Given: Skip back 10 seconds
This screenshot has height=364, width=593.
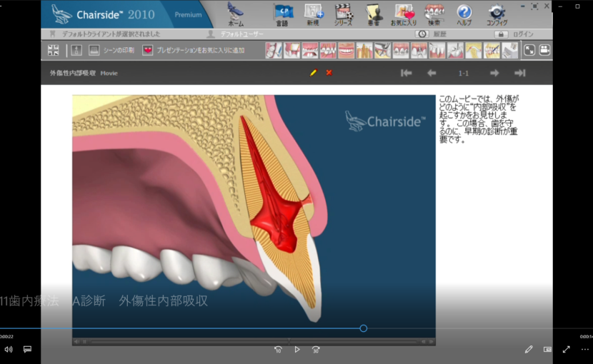Looking at the screenshot, I should coord(278,350).
